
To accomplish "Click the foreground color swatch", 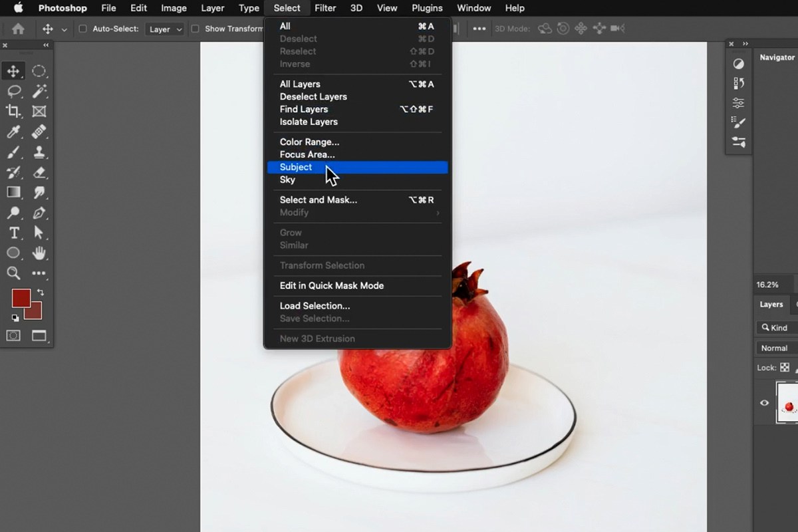I will point(21,298).
